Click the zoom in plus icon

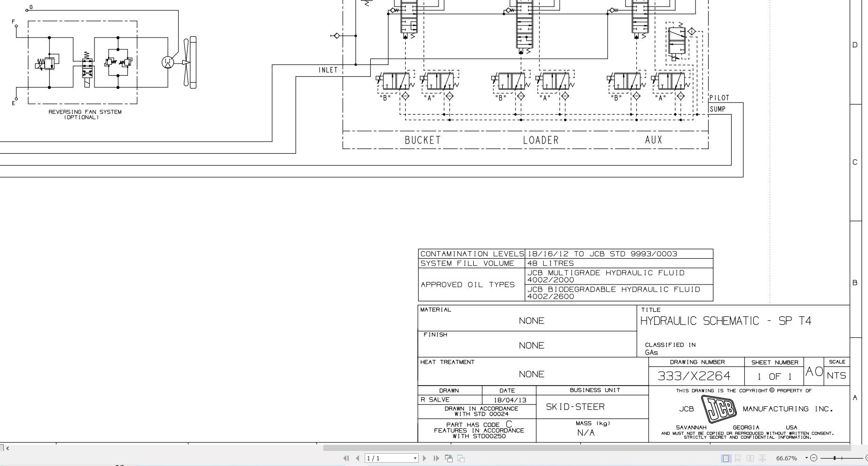(866, 458)
